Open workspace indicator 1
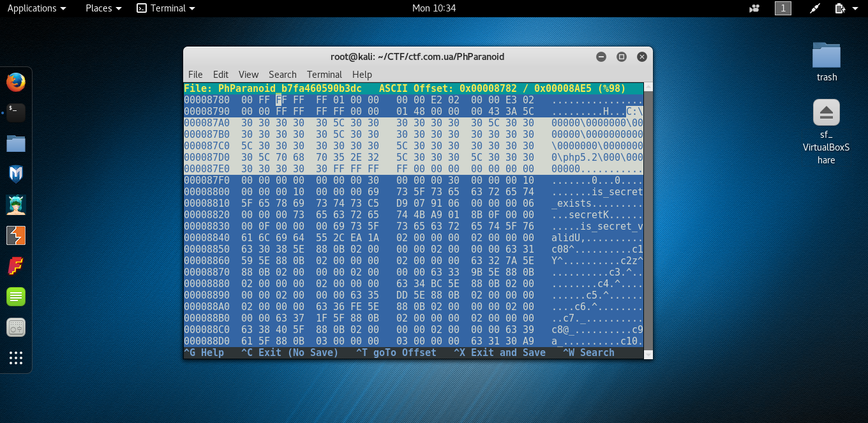This screenshot has width=868, height=423. pos(783,8)
